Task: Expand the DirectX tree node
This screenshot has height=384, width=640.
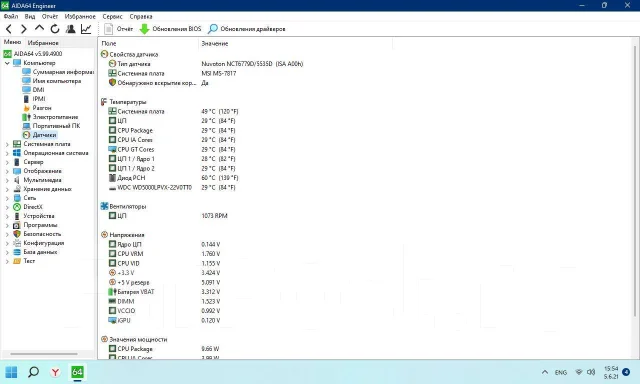Action: 7,207
